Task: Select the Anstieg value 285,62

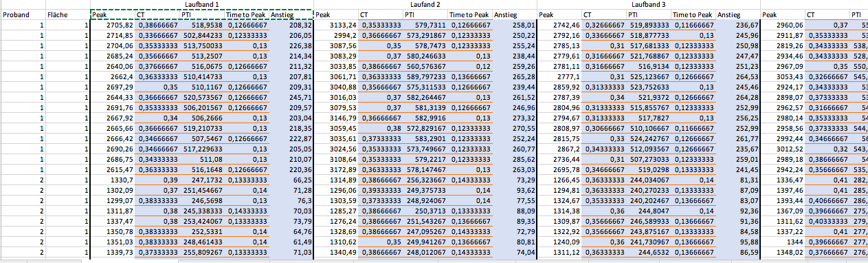Action: click(514, 159)
